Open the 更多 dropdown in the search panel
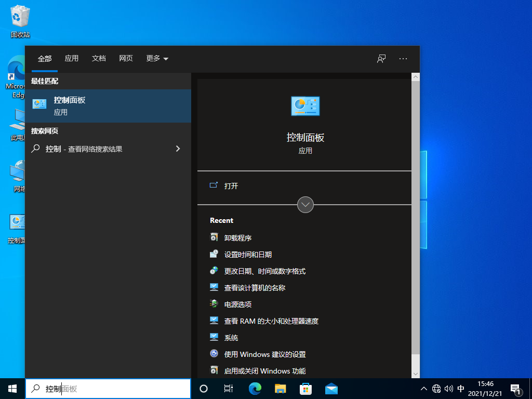 157,58
